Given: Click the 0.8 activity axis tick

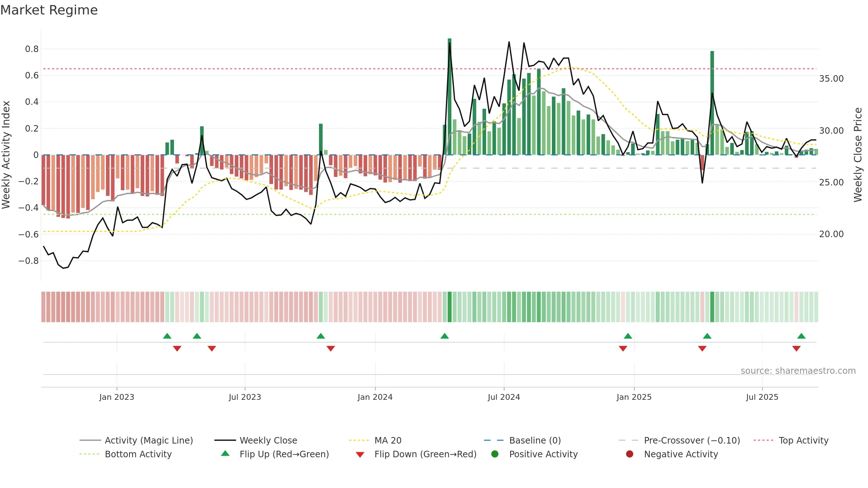Looking at the screenshot, I should point(32,49).
